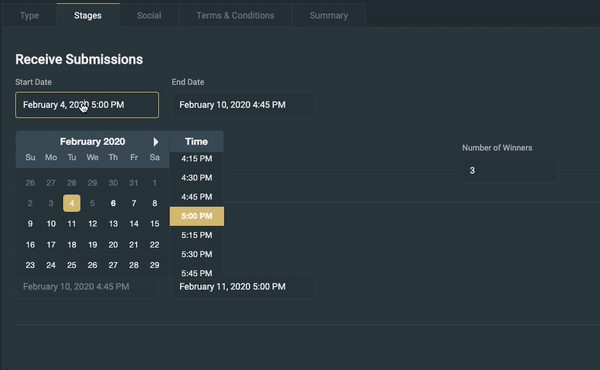Pick February 7 in the calendar
Screen dimensions: 600x370
tap(134, 203)
